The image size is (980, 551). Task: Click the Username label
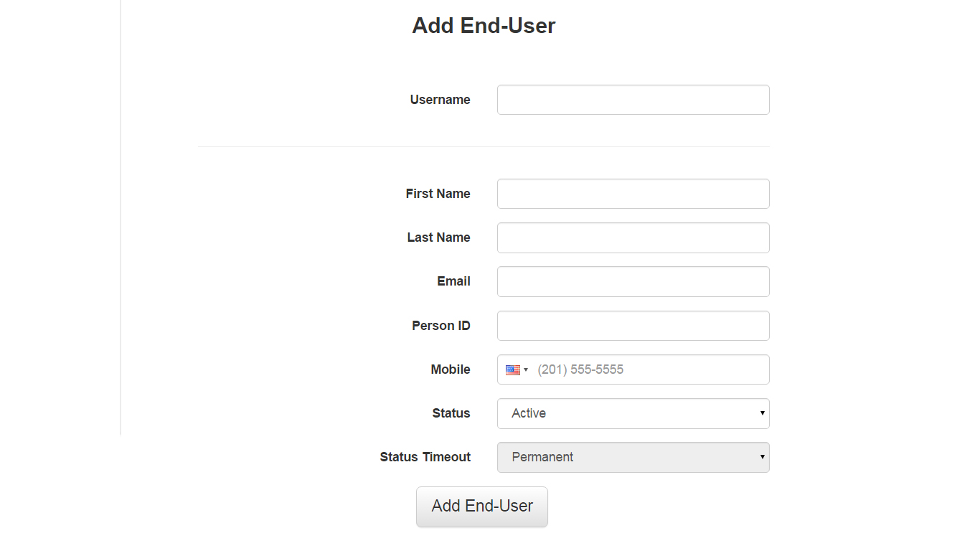click(x=440, y=100)
